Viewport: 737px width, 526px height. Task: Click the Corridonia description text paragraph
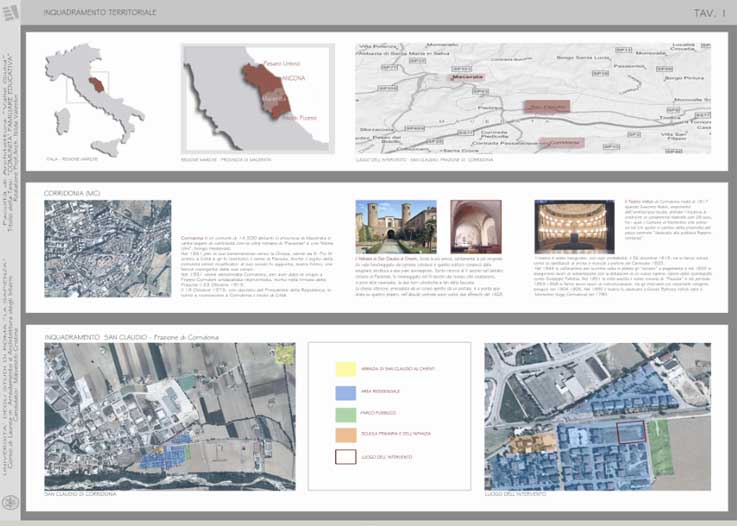pos(258,265)
